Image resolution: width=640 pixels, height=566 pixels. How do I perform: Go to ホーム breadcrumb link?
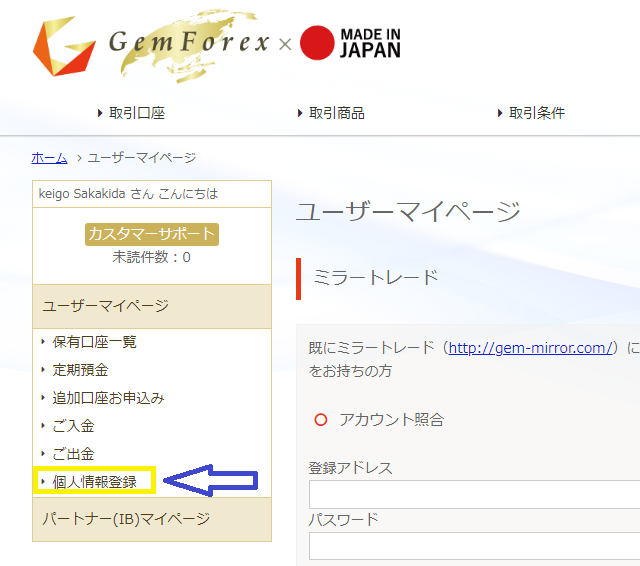coord(49,158)
